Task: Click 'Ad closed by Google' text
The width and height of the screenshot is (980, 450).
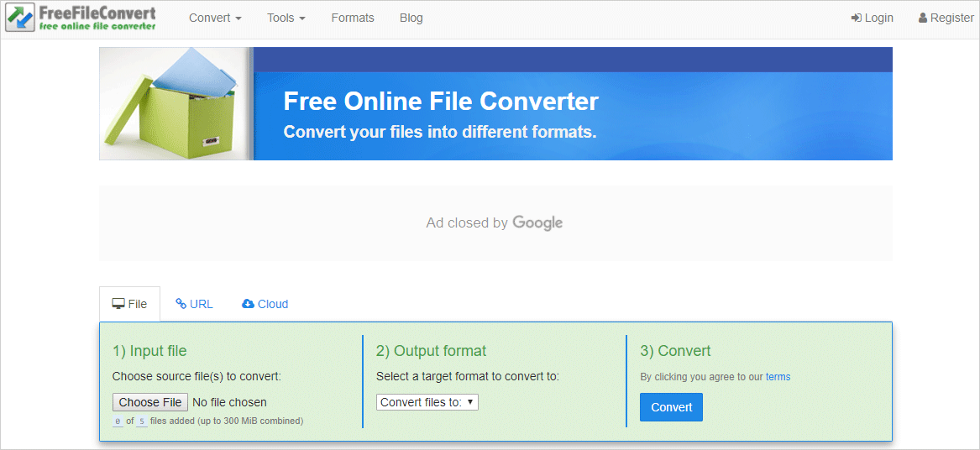Action: tap(495, 222)
